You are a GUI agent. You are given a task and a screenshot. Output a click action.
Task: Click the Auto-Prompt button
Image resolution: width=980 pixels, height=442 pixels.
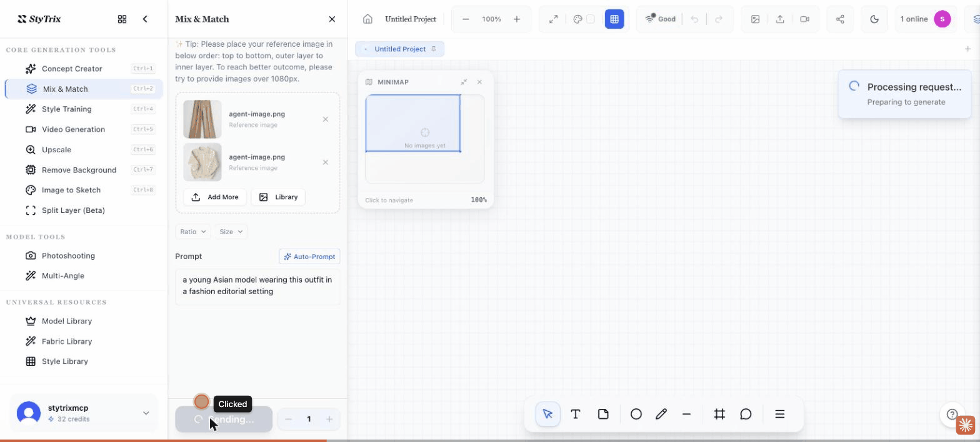pyautogui.click(x=309, y=257)
